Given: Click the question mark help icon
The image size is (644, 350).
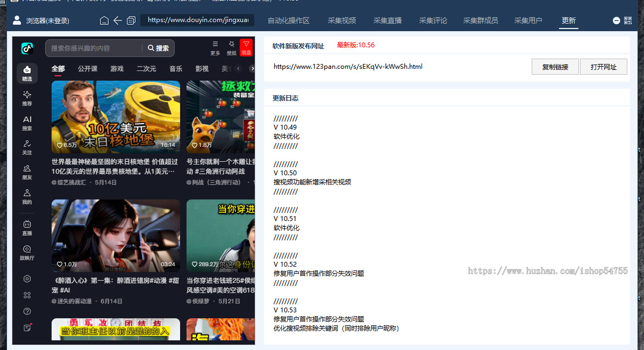Looking at the screenshot, I should coord(27,311).
